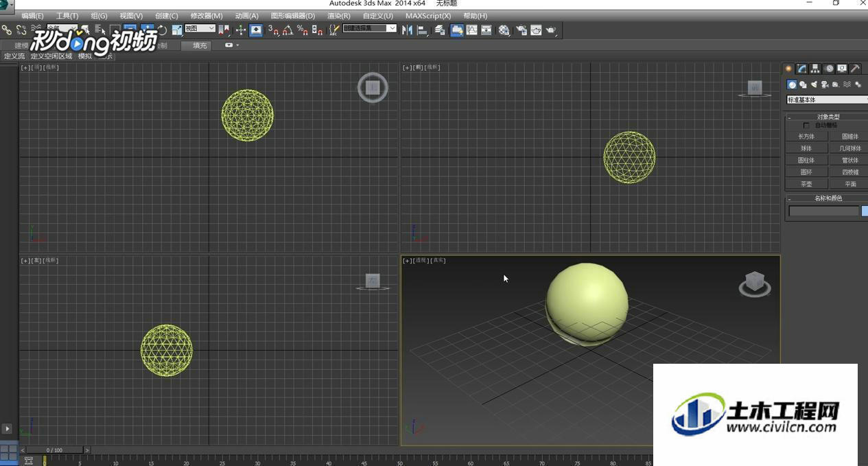Select Helpers category icon
The height and width of the screenshot is (466, 868).
pos(836,84)
